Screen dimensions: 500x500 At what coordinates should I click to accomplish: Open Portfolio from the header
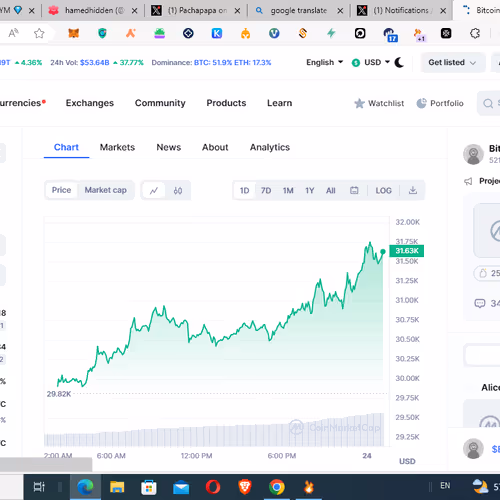(440, 103)
